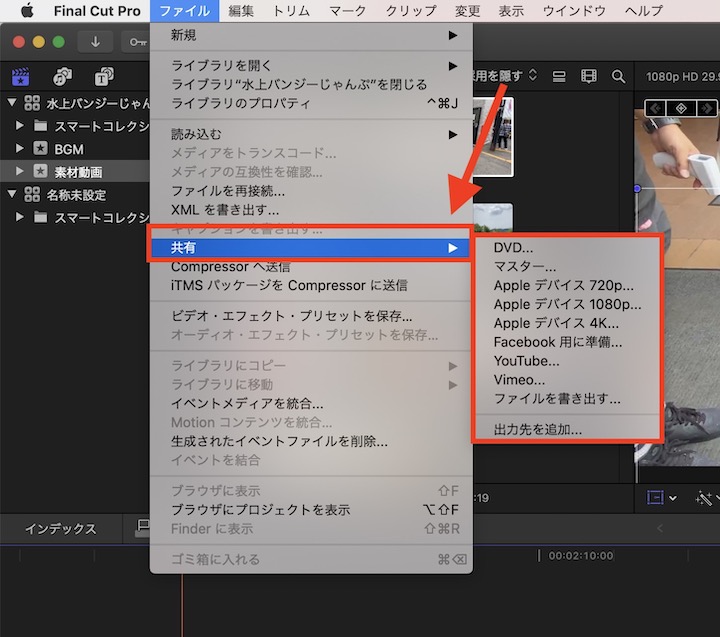Go to previous keyframe in viewer

656,108
